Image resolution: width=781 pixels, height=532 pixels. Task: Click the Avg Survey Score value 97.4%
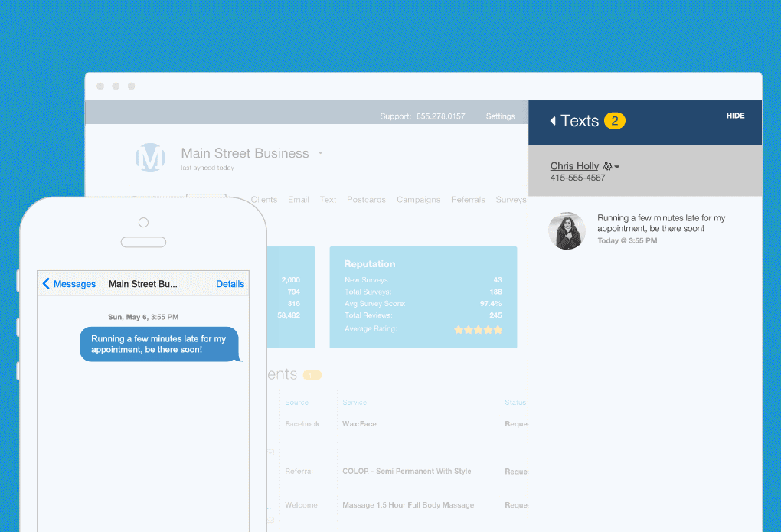point(491,303)
